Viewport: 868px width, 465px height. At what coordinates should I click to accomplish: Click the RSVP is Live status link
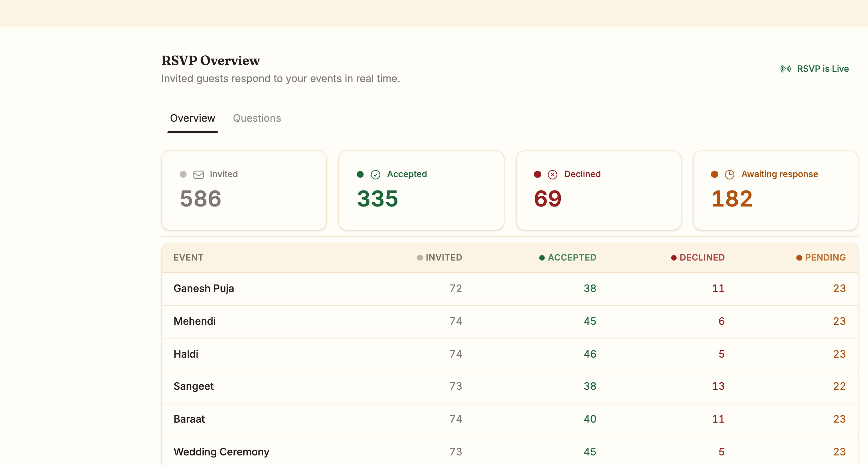814,69
